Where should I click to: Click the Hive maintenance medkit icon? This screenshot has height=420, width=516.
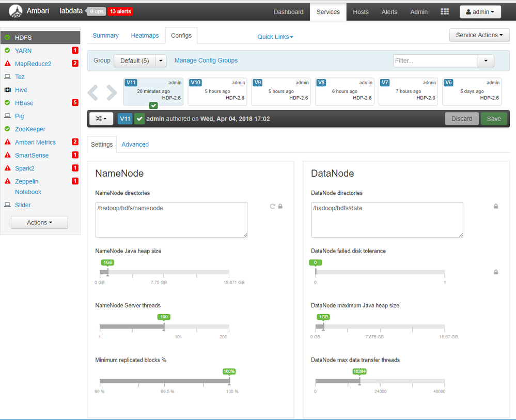click(x=8, y=89)
